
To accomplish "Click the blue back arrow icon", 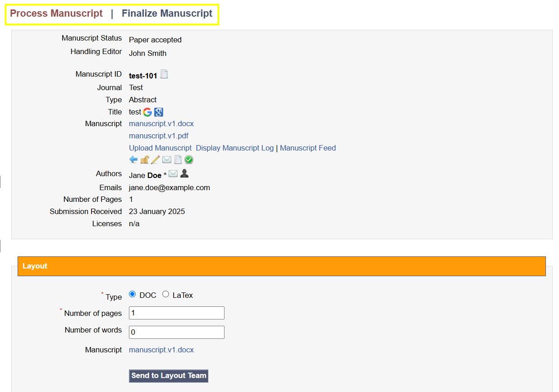I will tap(133, 160).
